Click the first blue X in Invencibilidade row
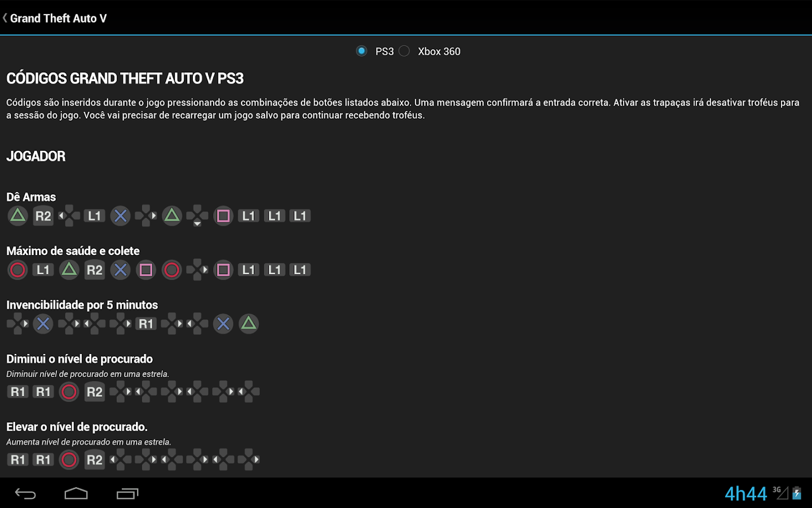Image resolution: width=812 pixels, height=508 pixels. tap(43, 324)
